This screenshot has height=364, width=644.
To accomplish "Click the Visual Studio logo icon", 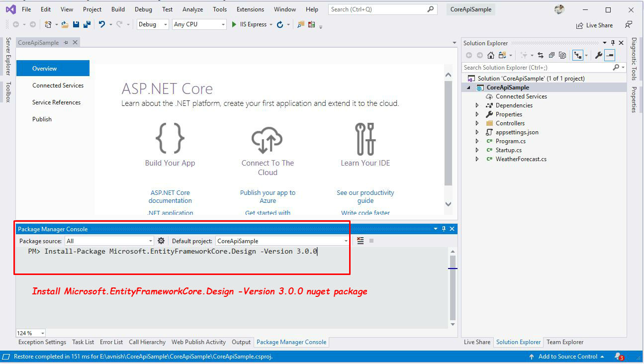I will pos(10,9).
